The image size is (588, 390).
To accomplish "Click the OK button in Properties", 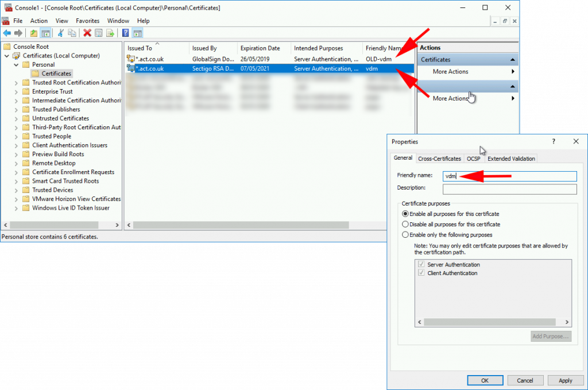I will (485, 380).
